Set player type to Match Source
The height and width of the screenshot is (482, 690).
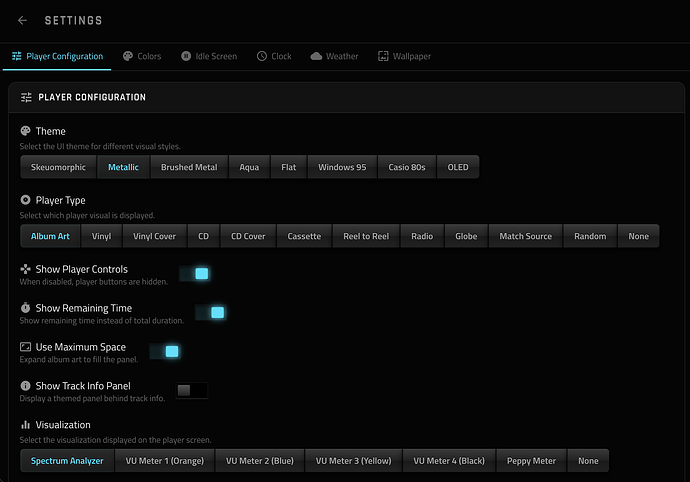(x=525, y=236)
